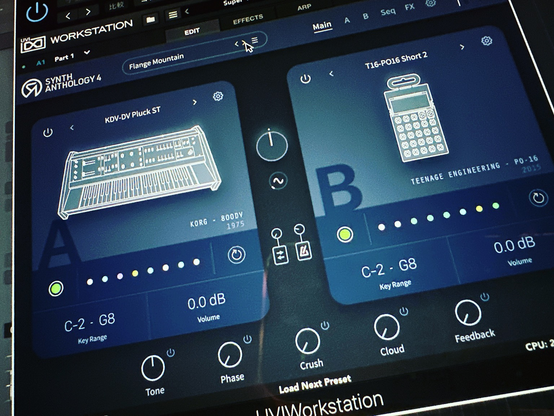Screen dimensions: 554x416
Task: Toggle layer B power button
Action: 306,78
